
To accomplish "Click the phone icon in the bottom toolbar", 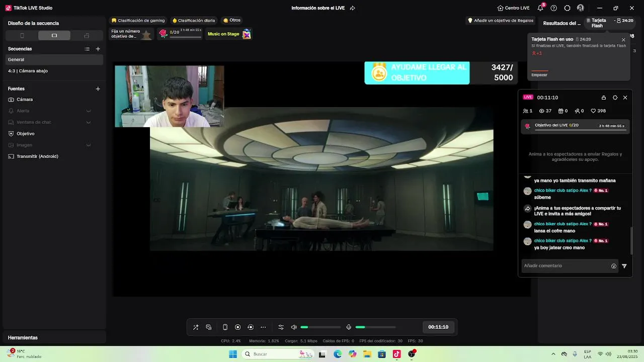I will (225, 327).
